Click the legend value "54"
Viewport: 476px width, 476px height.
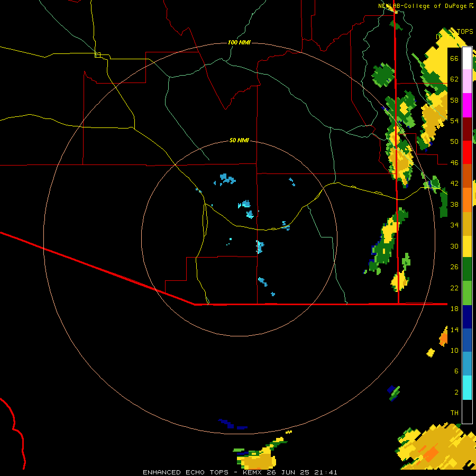click(454, 121)
